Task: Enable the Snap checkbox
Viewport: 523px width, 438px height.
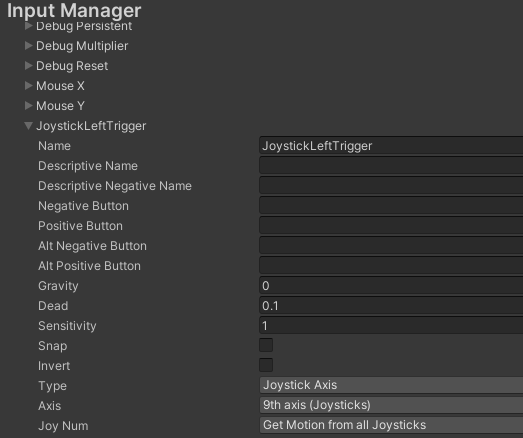Action: coord(266,345)
